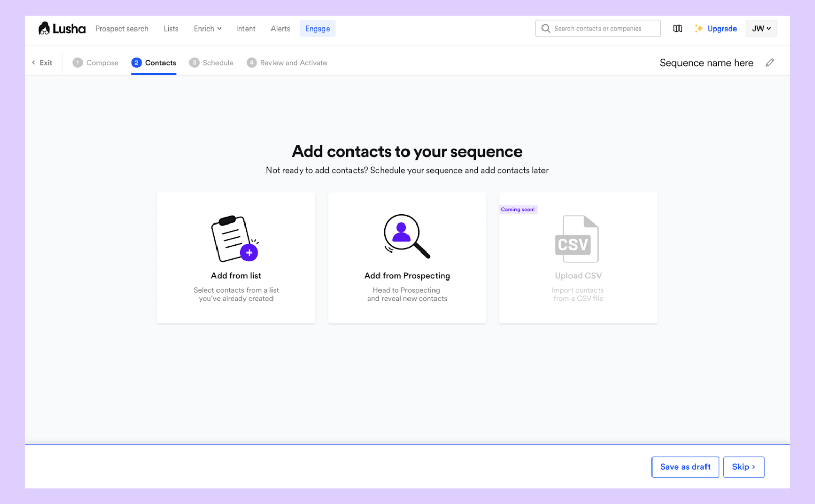This screenshot has width=815, height=504.
Task: Jump to the Schedule step
Action: coord(211,63)
